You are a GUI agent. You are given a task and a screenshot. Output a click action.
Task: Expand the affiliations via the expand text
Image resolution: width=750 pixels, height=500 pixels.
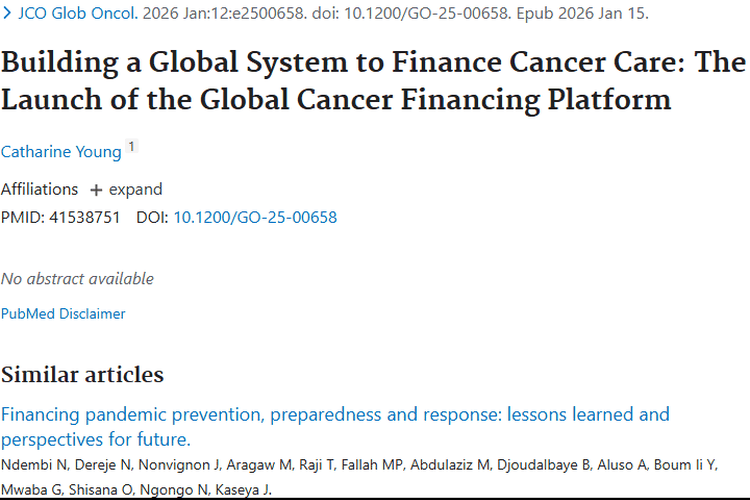point(135,189)
